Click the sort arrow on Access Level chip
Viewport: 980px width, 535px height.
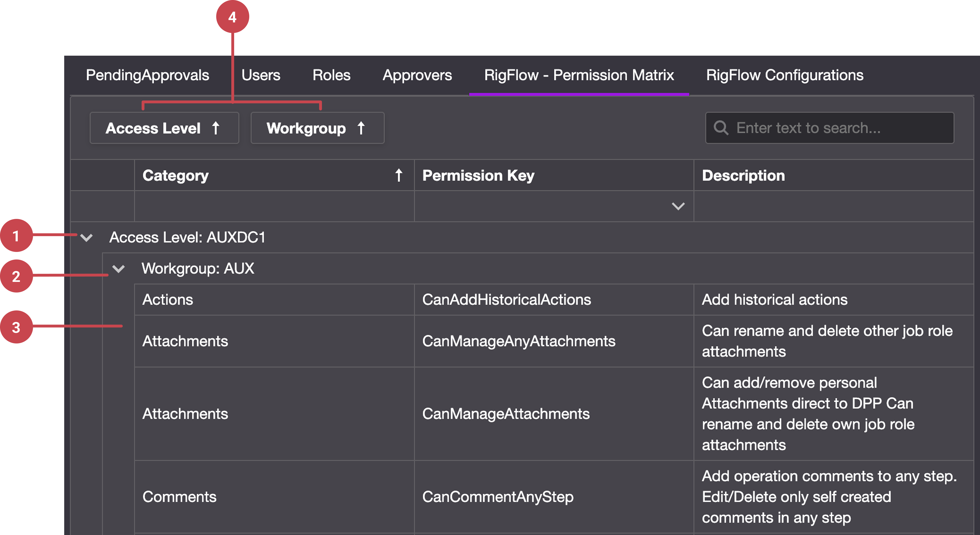point(216,128)
